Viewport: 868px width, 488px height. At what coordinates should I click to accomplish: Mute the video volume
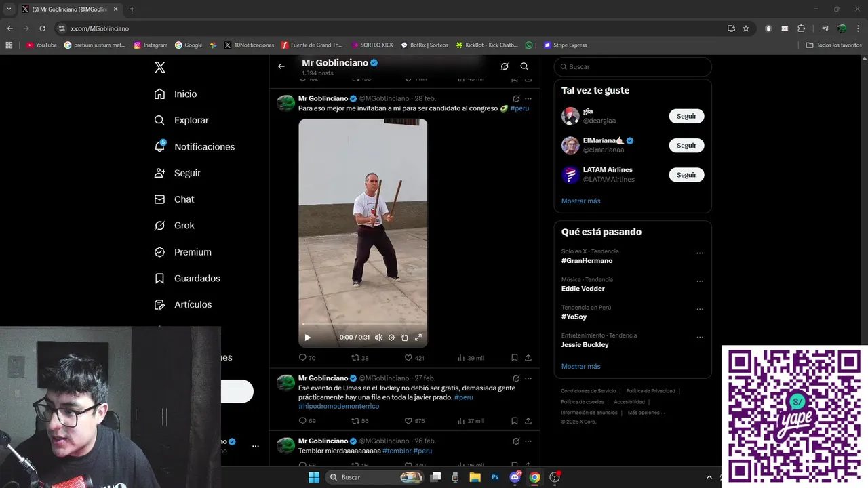pyautogui.click(x=379, y=338)
